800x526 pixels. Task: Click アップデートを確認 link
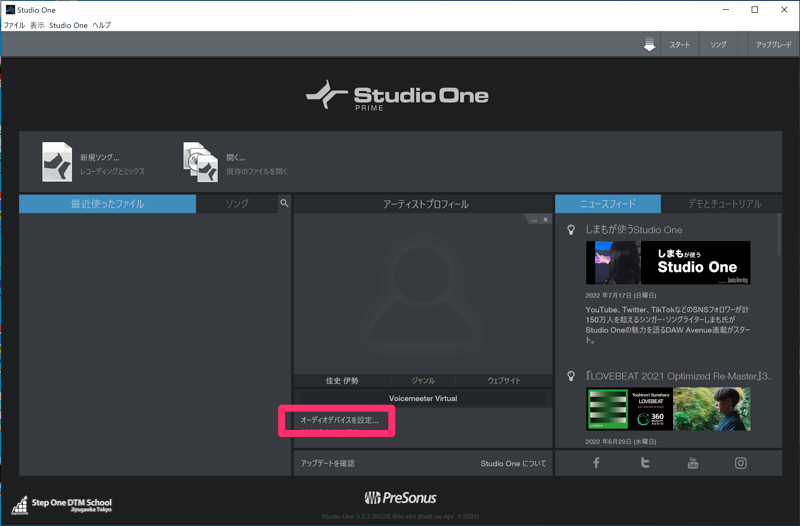pyautogui.click(x=328, y=463)
